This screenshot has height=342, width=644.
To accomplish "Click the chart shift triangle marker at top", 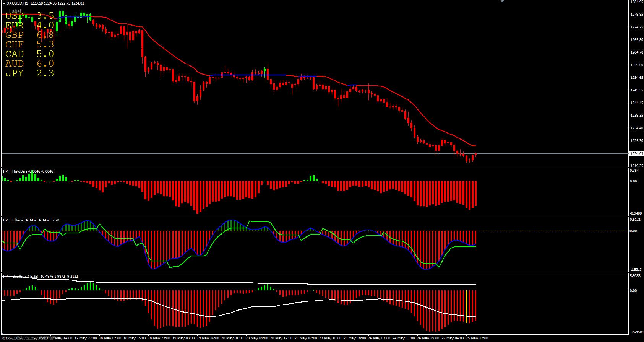I will (502, 2).
